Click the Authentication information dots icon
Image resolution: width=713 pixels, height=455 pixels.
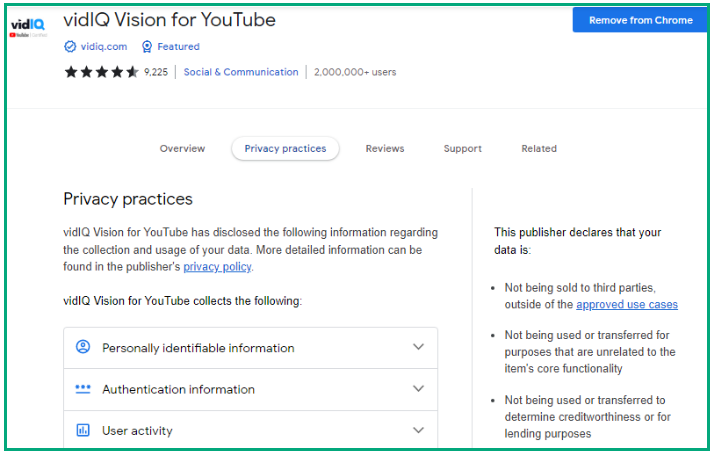[83, 389]
